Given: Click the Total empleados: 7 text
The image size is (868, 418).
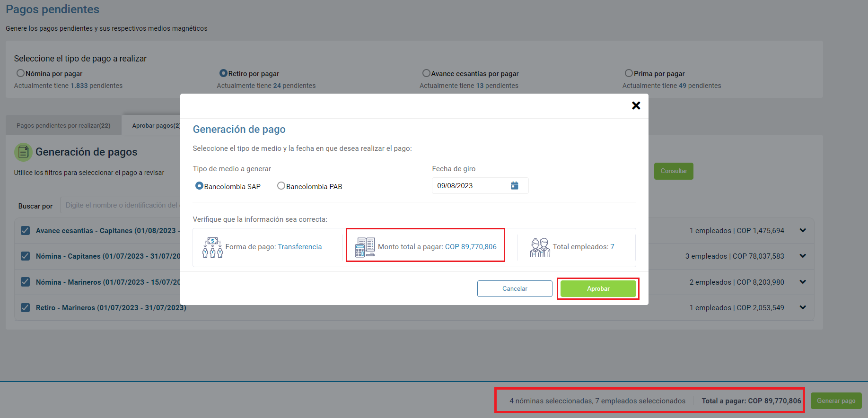Looking at the screenshot, I should (x=583, y=247).
